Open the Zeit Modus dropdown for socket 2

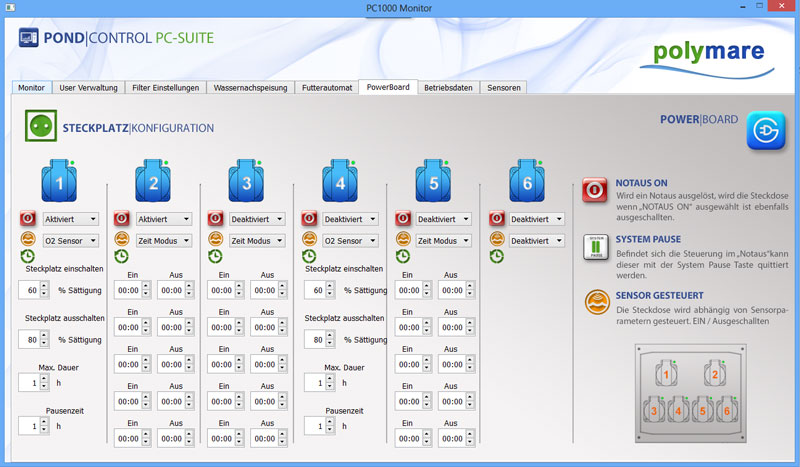[164, 241]
